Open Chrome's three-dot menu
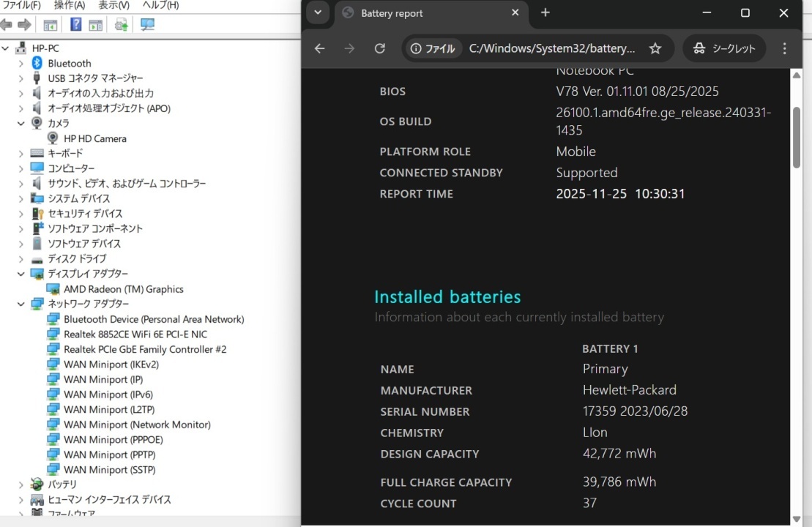 point(784,48)
